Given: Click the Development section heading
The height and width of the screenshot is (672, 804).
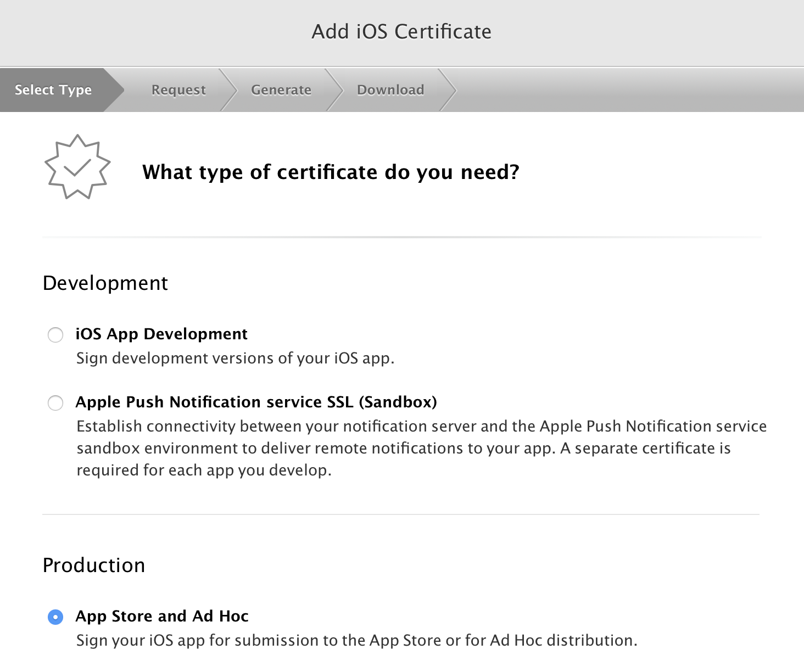Looking at the screenshot, I should tap(105, 283).
